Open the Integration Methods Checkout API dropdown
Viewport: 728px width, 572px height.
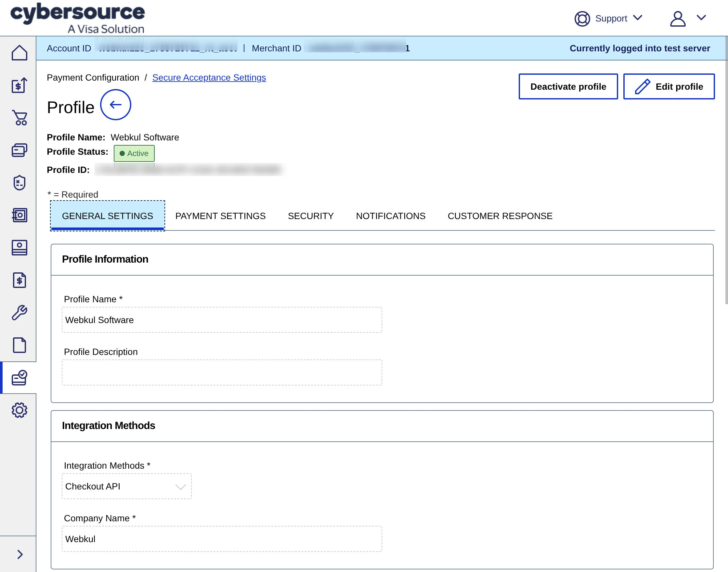pyautogui.click(x=126, y=486)
